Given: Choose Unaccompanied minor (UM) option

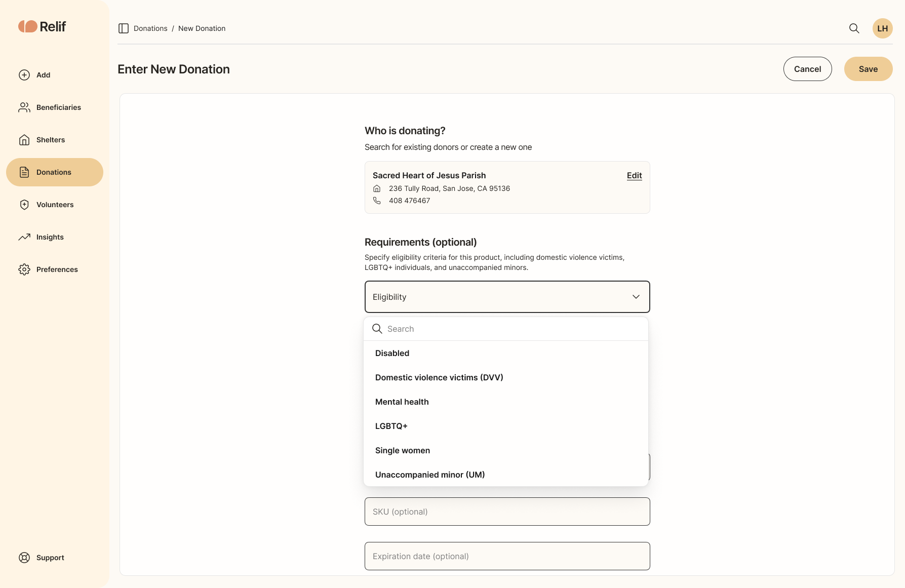Looking at the screenshot, I should pyautogui.click(x=506, y=475).
